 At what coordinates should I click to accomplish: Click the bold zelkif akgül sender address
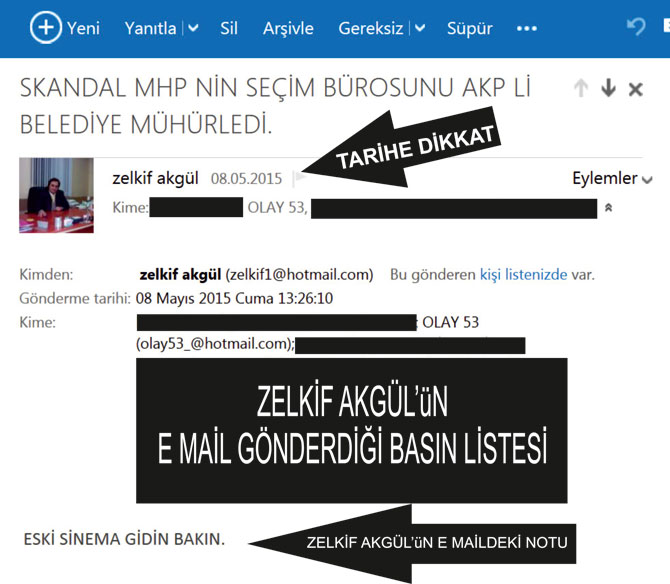(x=180, y=274)
